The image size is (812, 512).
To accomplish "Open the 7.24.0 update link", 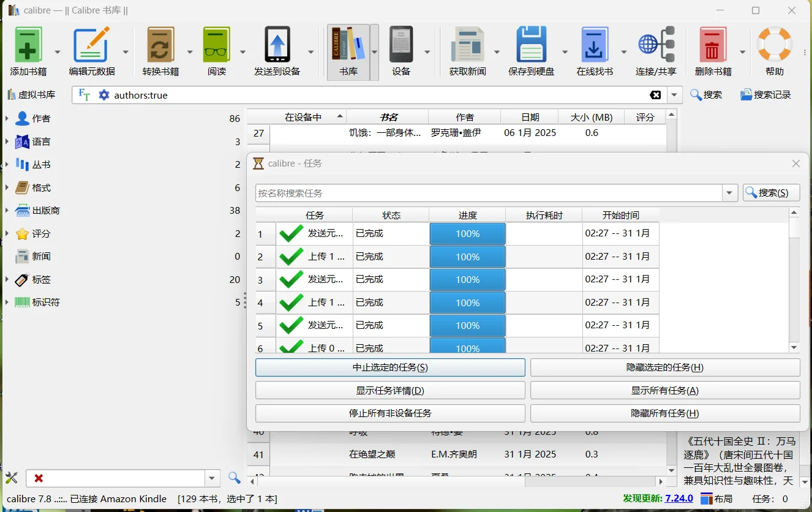I will pyautogui.click(x=679, y=499).
